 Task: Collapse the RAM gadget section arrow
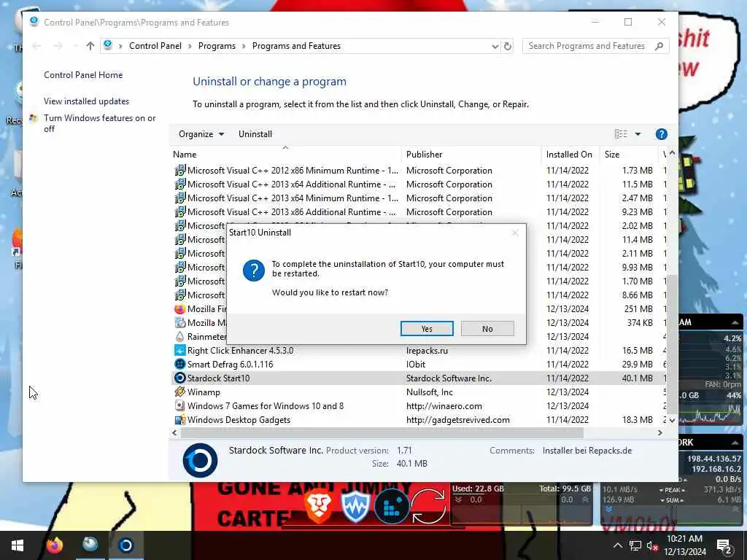pyautogui.click(x=735, y=322)
